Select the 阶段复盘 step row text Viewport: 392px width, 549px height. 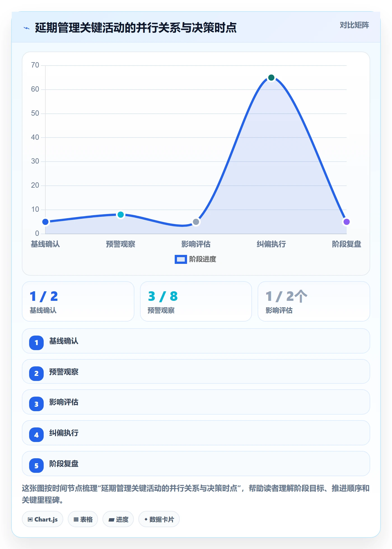coord(64,464)
